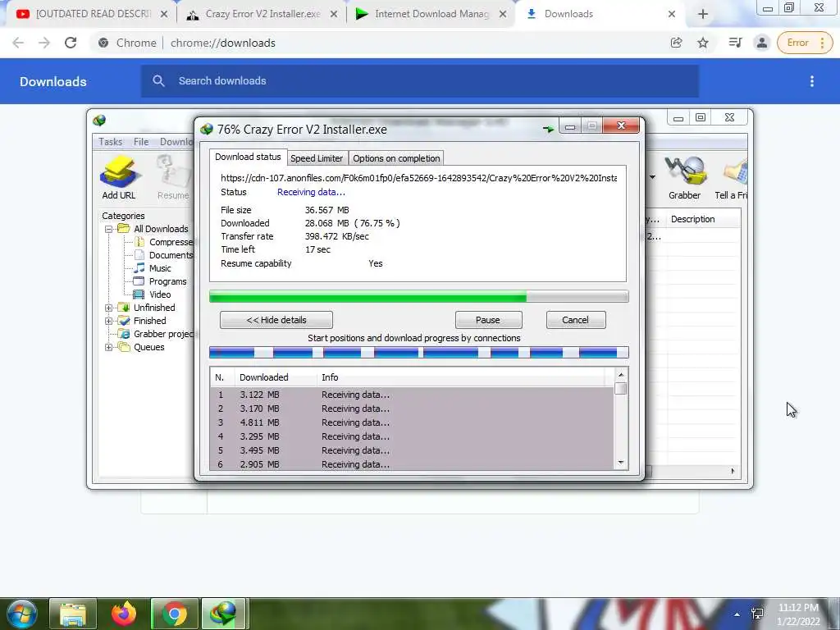840x630 pixels.
Task: Click the Chrome taskbar icon
Action: pyautogui.click(x=175, y=614)
